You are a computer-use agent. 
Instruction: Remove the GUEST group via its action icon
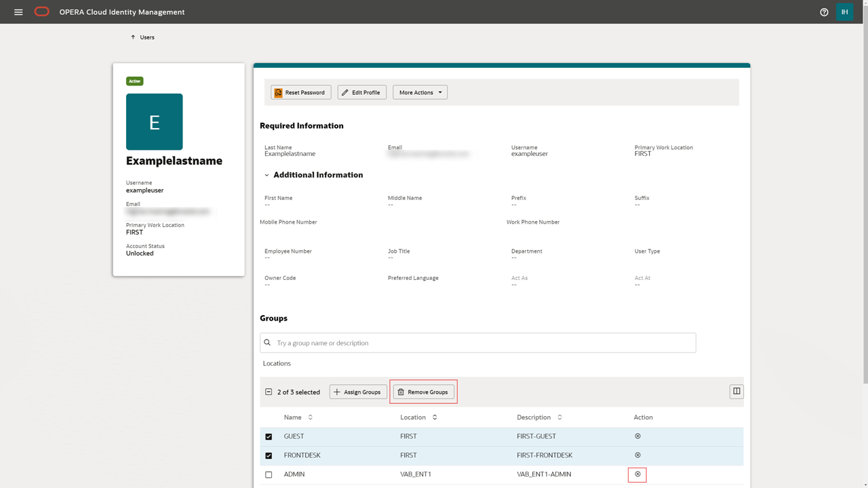click(x=637, y=436)
